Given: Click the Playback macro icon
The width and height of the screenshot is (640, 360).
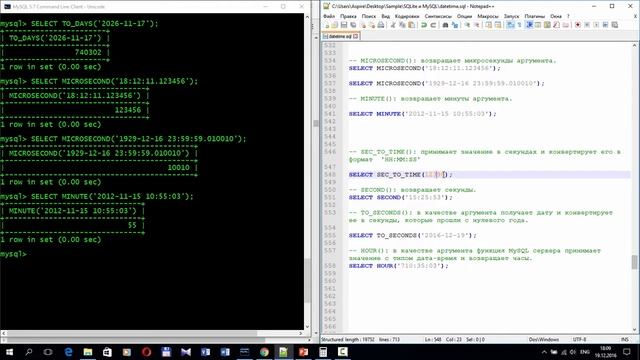Looking at the screenshot, I should click(x=596, y=25).
